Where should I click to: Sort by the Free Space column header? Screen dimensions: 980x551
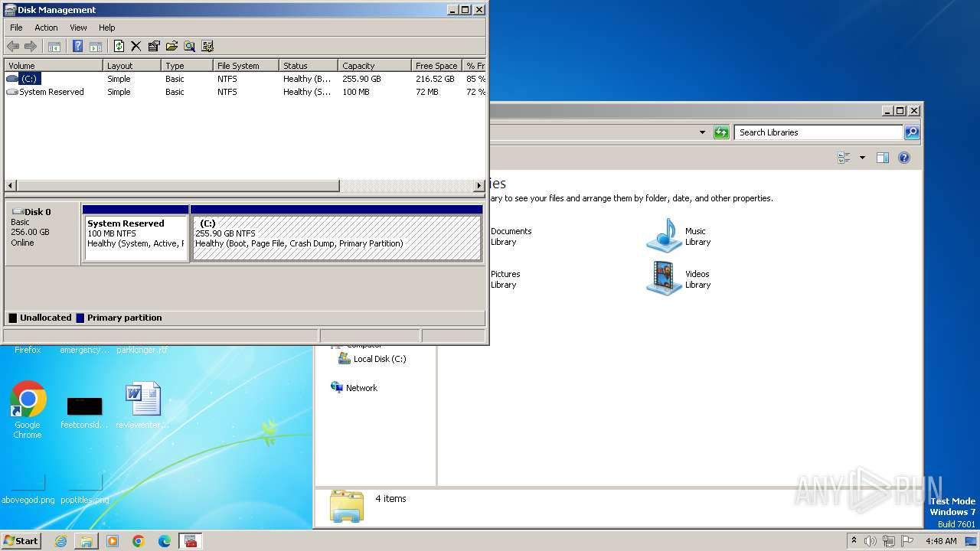point(437,66)
